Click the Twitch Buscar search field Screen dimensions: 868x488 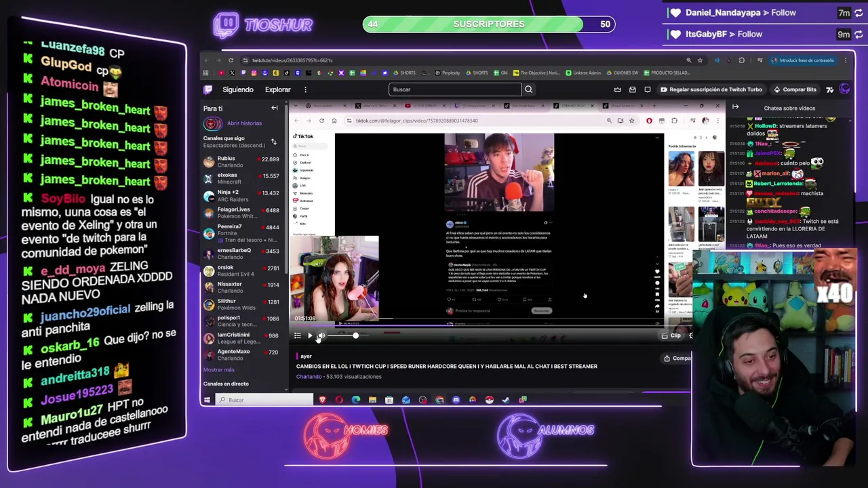point(455,89)
